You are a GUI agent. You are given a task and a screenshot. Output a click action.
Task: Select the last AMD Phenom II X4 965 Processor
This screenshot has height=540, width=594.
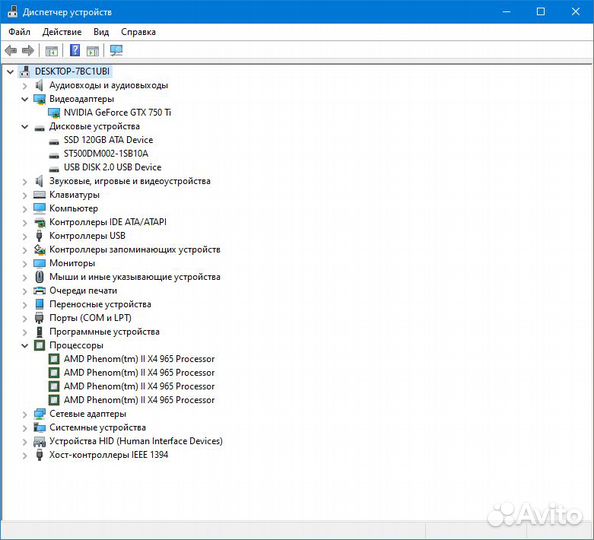tap(139, 400)
